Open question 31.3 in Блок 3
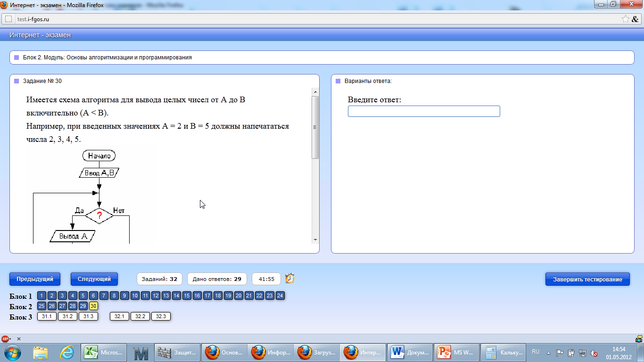Screen dimensions: 644x362 pos(88,317)
